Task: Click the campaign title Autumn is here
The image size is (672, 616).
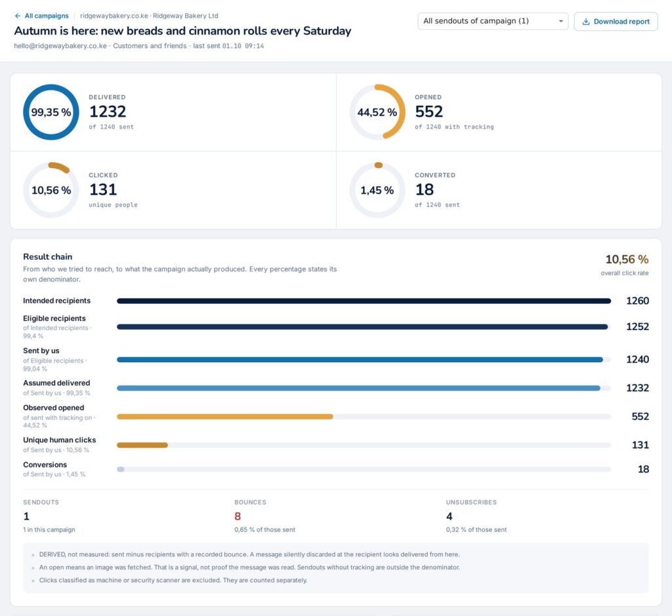Action: (182, 31)
